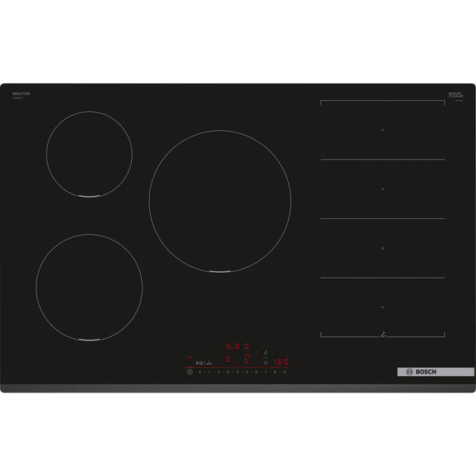Screen dimensions: 476x476
Task: Tap the 3.00 timer display
Action: [x=237, y=347]
